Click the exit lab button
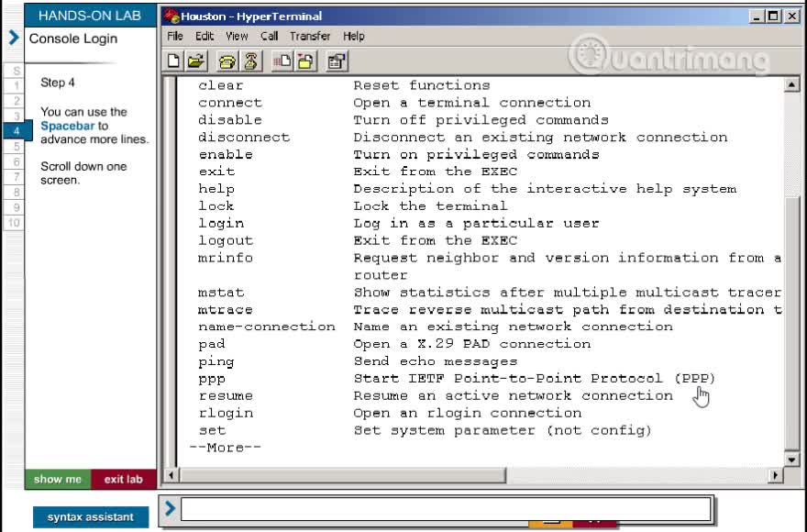Screen dimensions: 807x532 [124, 479]
